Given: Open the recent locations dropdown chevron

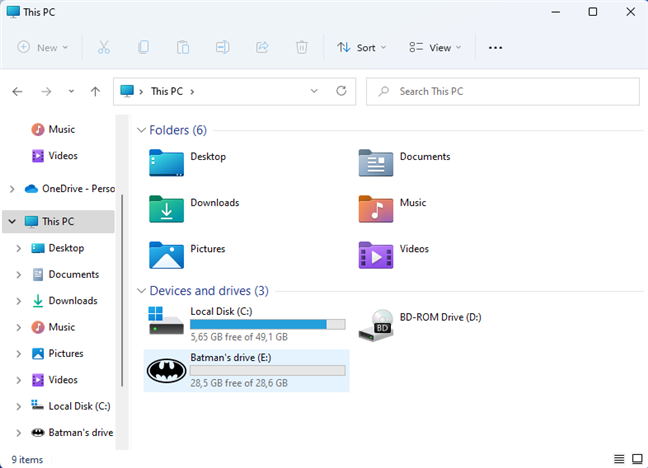Looking at the screenshot, I should (x=71, y=91).
